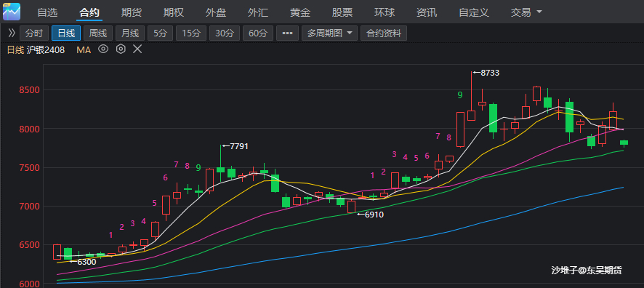Click the MA indicator label
Viewport: 644px width, 288px height.
(x=84, y=50)
